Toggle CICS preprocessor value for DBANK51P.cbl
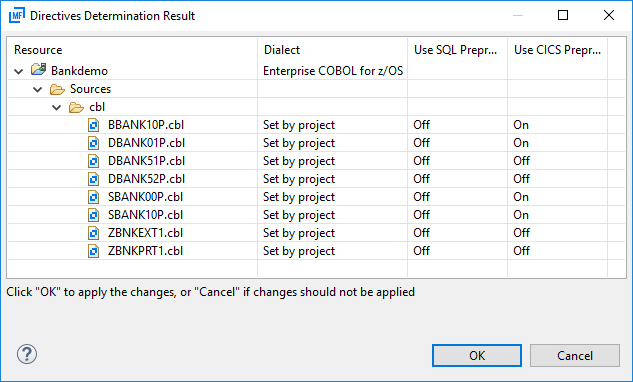The height and width of the screenshot is (382, 633). 521,161
